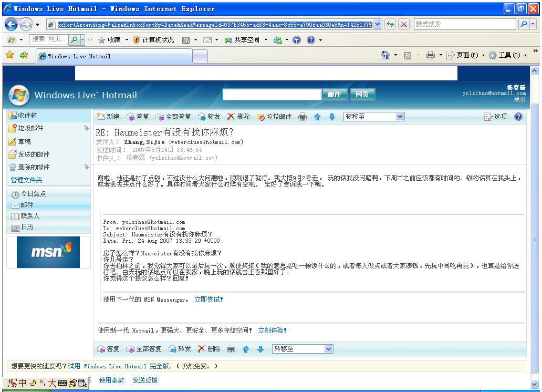Click 答复 in the bottom mail toolbar
This screenshot has width=542, height=392.
108,349
